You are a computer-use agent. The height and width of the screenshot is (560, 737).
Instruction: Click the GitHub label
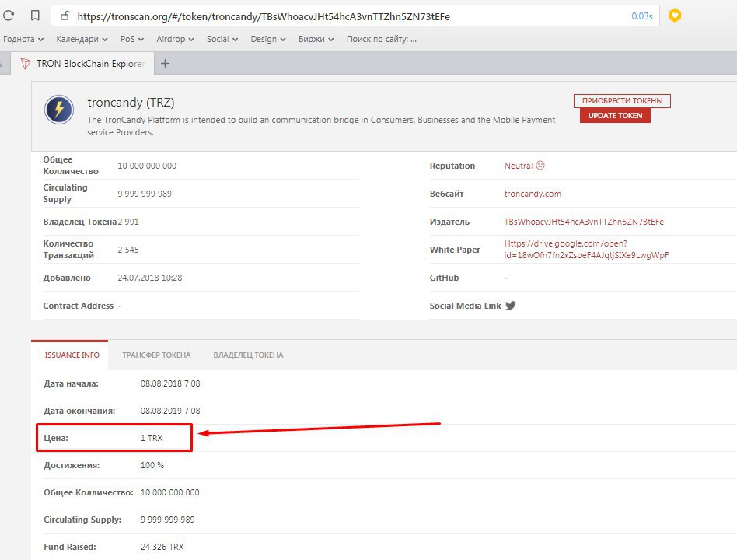(x=444, y=278)
